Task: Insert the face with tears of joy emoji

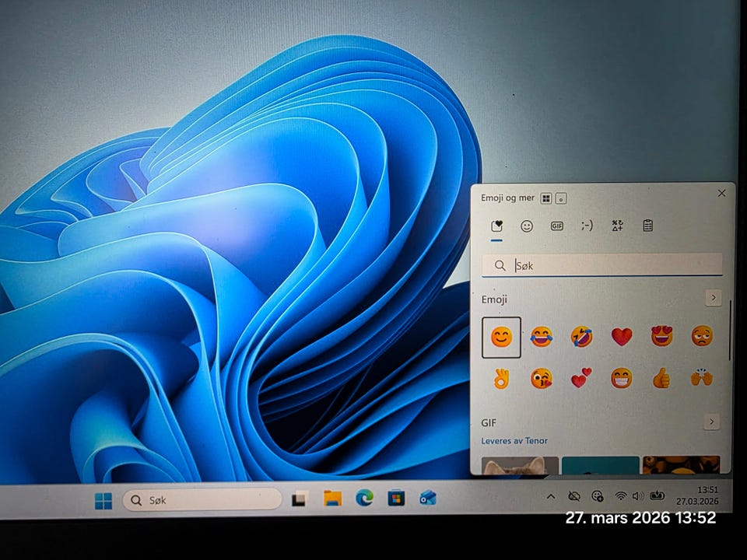Action: coord(542,337)
